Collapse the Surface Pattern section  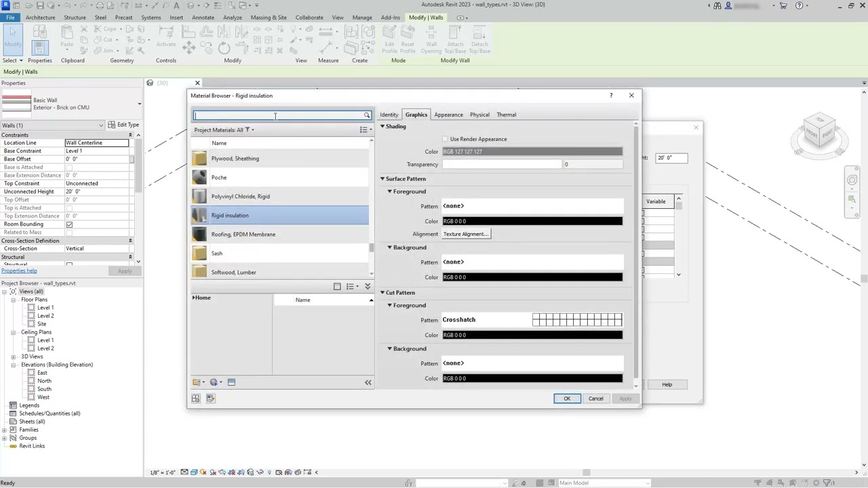point(382,179)
